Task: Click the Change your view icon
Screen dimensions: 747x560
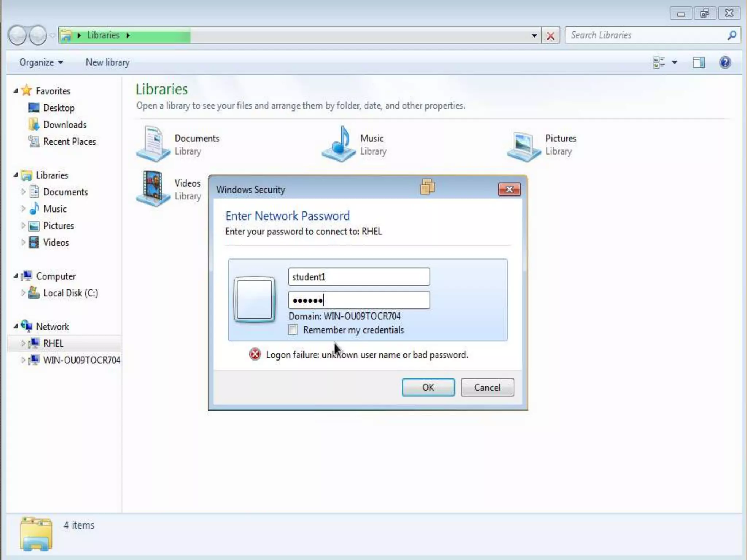Action: pyautogui.click(x=659, y=62)
